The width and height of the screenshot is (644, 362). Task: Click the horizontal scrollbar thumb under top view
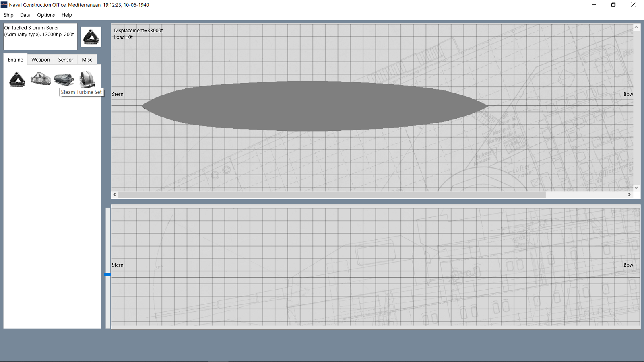point(332,195)
